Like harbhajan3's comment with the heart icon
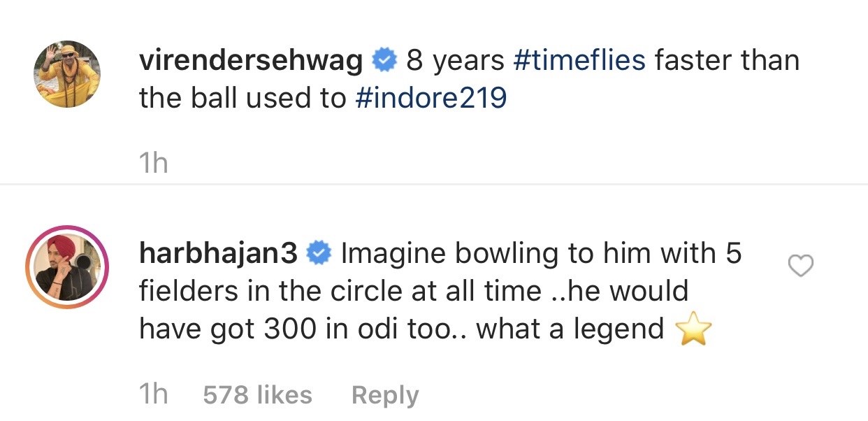The width and height of the screenshot is (868, 421). point(800,266)
